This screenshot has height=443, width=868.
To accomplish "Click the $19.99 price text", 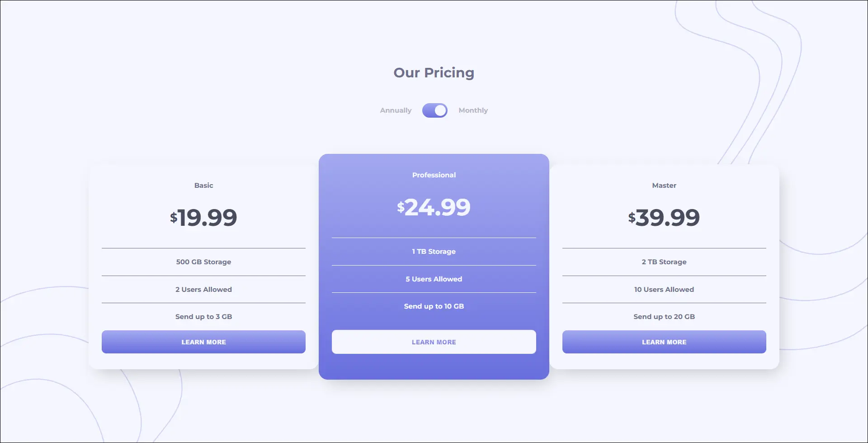I will click(x=203, y=218).
